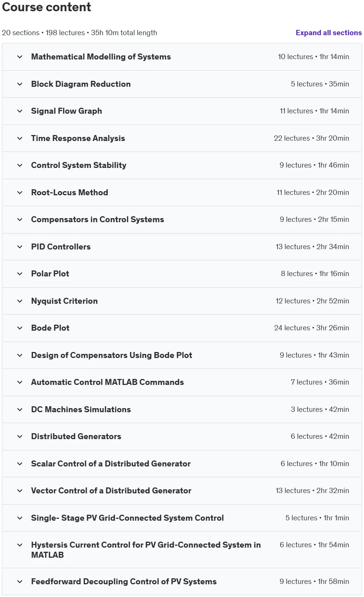This screenshot has width=364, height=597.
Task: Toggle Root-Locus Method chevron icon
Action: point(20,193)
